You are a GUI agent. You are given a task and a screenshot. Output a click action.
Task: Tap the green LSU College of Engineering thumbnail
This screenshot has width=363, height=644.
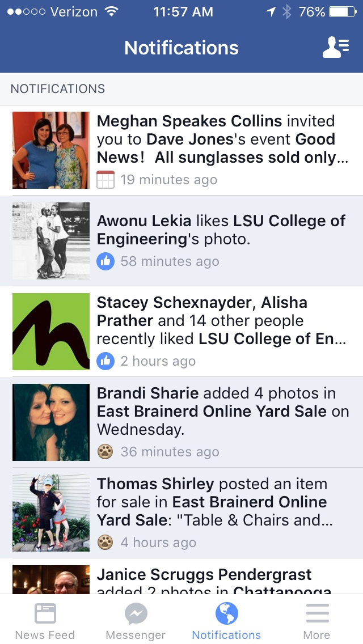[51, 332]
